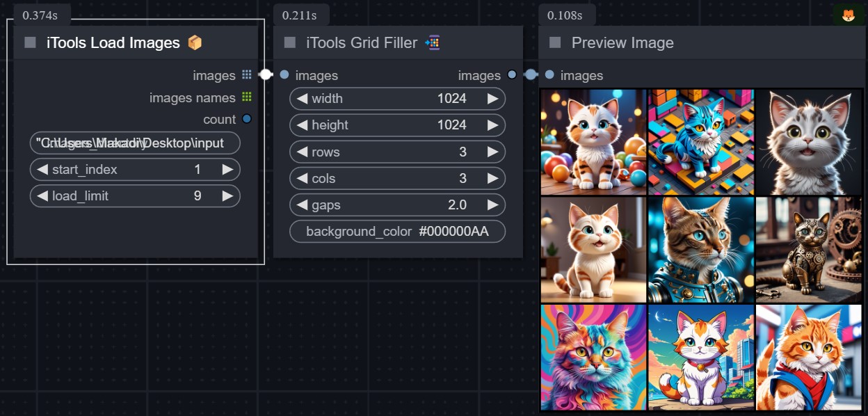
Task: Click the count output socket
Action: pos(247,119)
